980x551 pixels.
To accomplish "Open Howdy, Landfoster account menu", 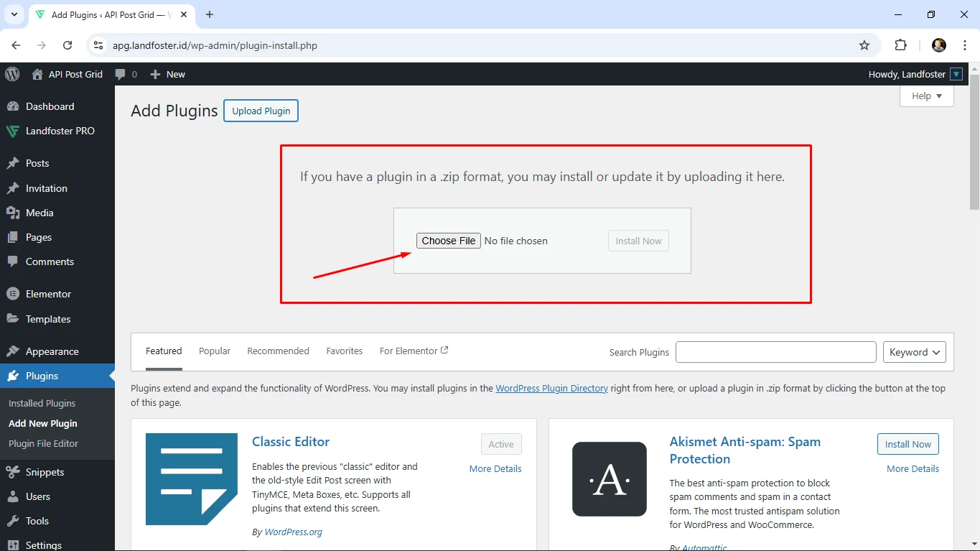I will click(x=915, y=74).
